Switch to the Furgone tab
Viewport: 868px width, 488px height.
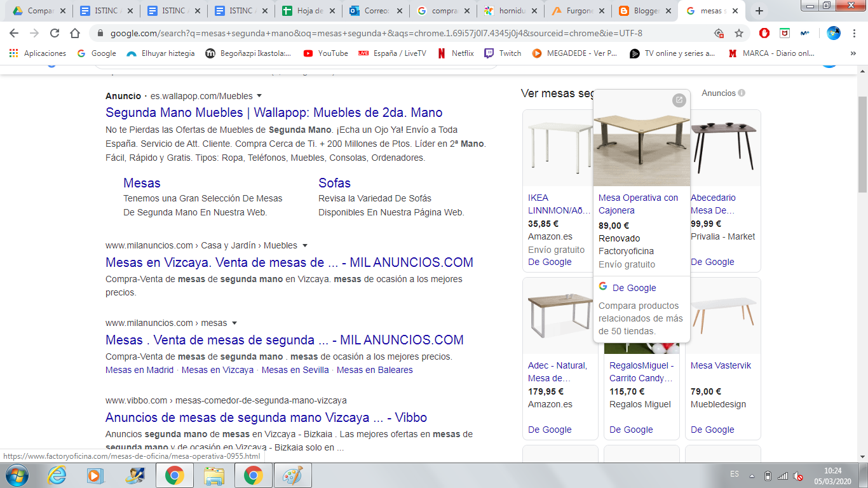click(x=578, y=11)
